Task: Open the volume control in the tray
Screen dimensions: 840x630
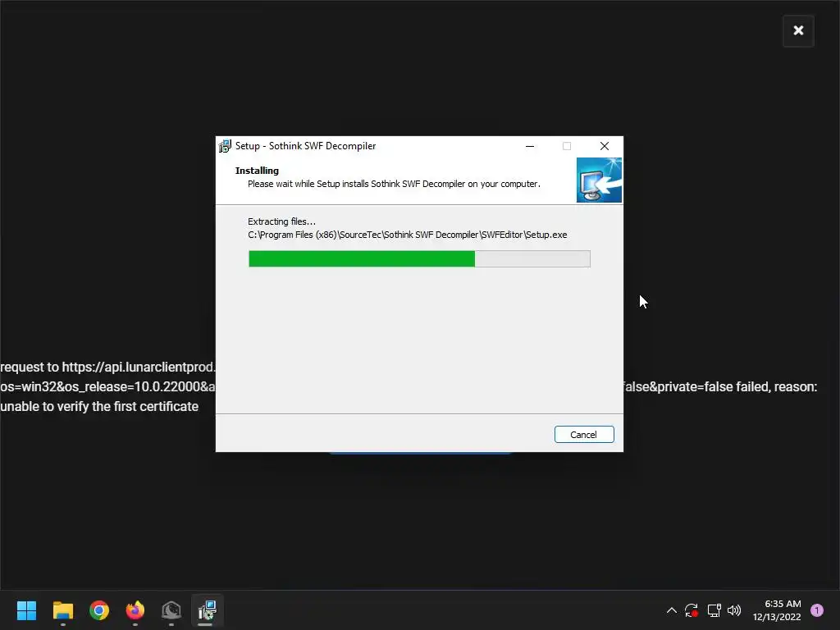Action: [x=734, y=610]
